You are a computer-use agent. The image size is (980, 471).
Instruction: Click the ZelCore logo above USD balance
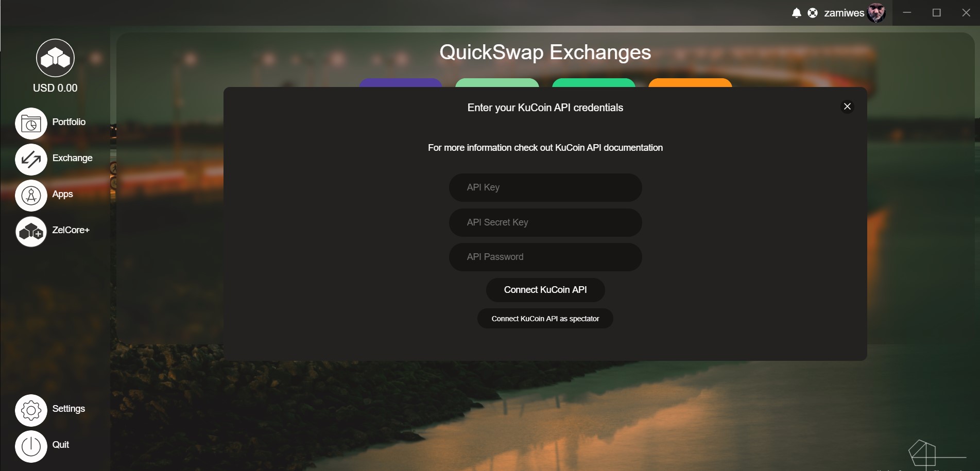click(55, 58)
